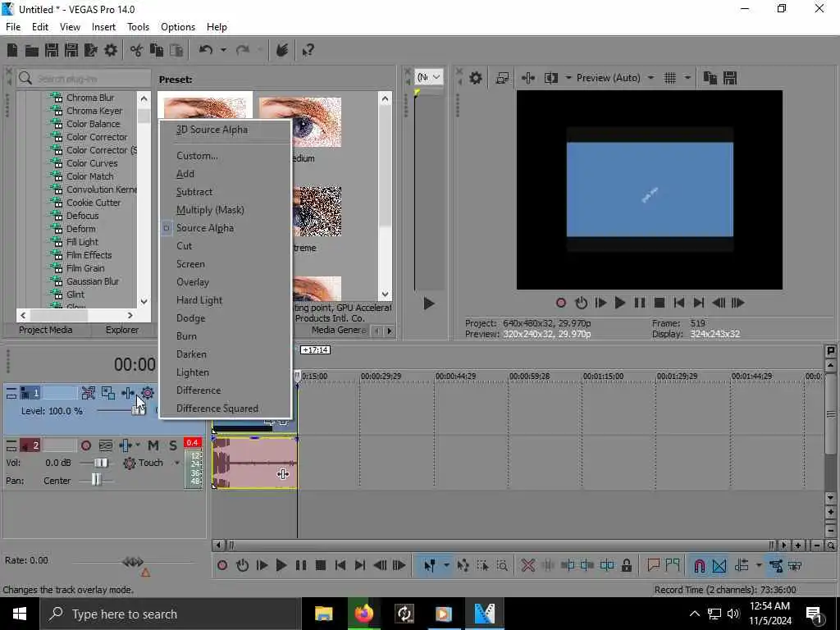840x630 pixels.
Task: Toggle ignore event grouping
Action: click(795, 565)
